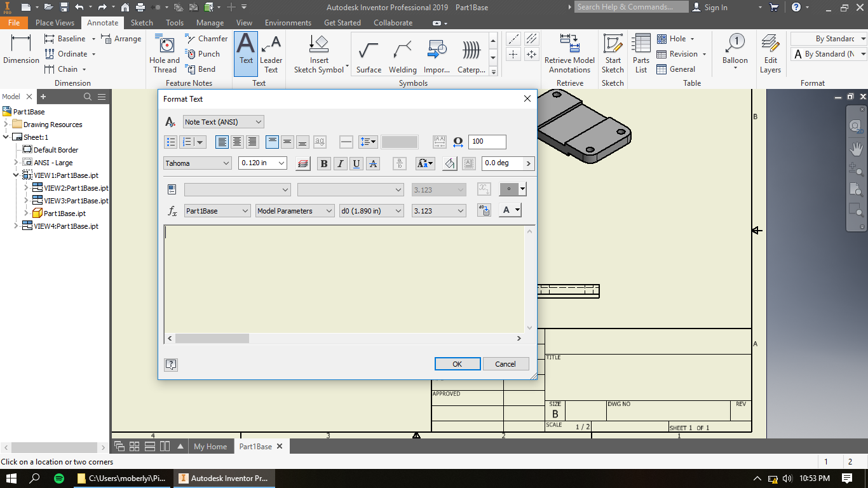Open the File menu tab
The image size is (868, 488).
(x=14, y=23)
